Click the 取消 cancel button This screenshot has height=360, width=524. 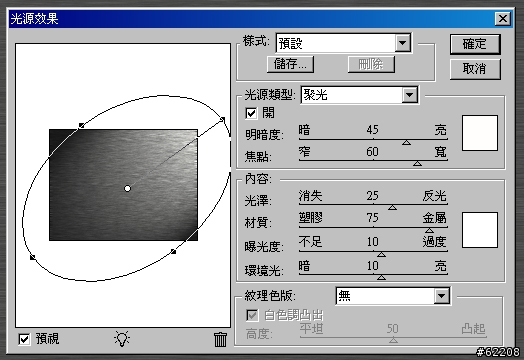(x=475, y=69)
